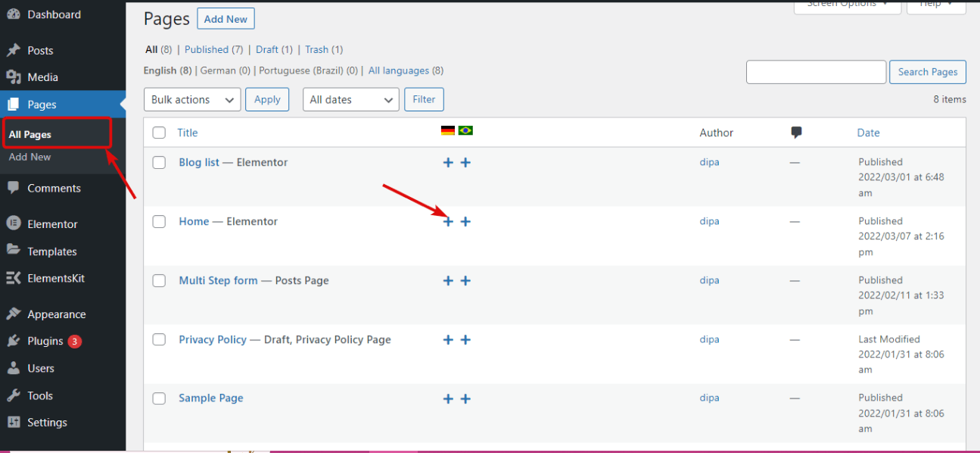The height and width of the screenshot is (453, 980).
Task: Select Add New submenu under Pages
Action: tap(30, 157)
